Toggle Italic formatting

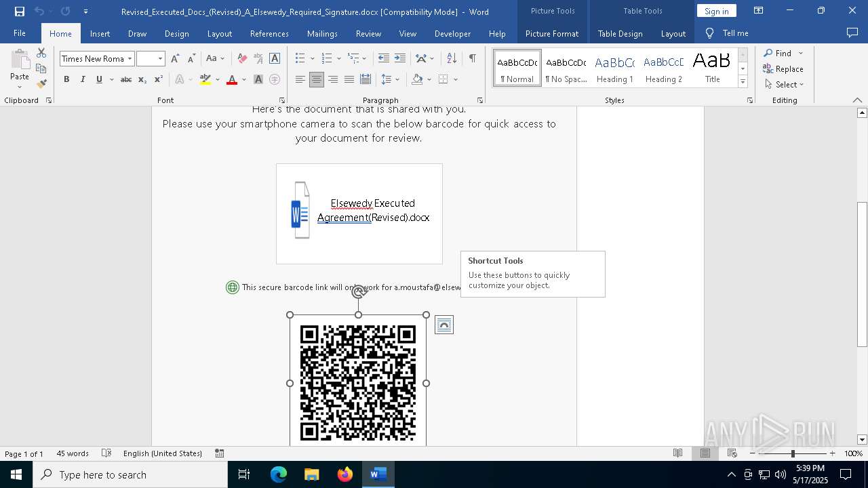[83, 79]
